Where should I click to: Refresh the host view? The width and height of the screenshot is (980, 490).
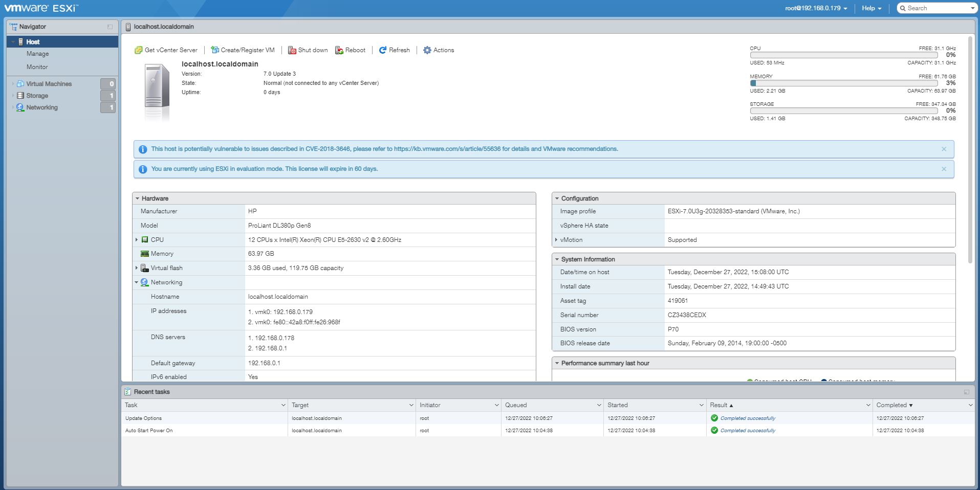[x=394, y=50]
